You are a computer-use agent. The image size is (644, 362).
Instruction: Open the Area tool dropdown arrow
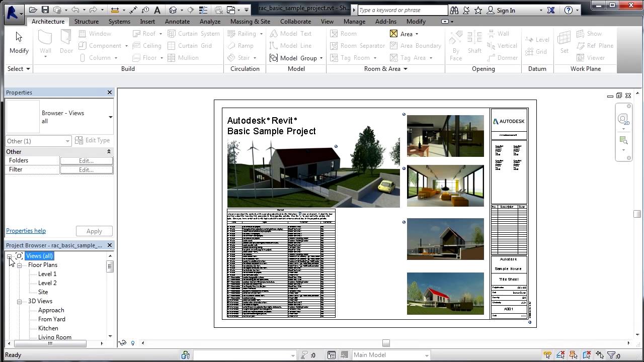tap(417, 34)
